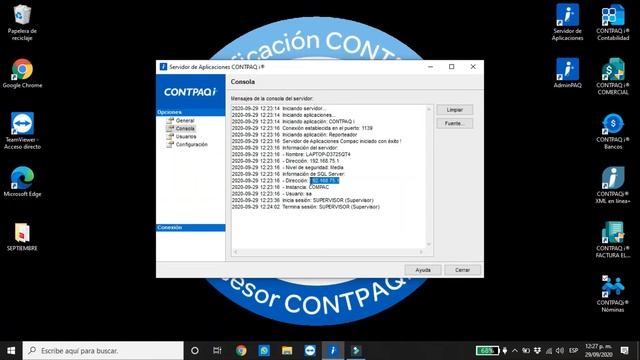Show hidden system tray icons
Screen dimensions: 640x360
click(515, 351)
